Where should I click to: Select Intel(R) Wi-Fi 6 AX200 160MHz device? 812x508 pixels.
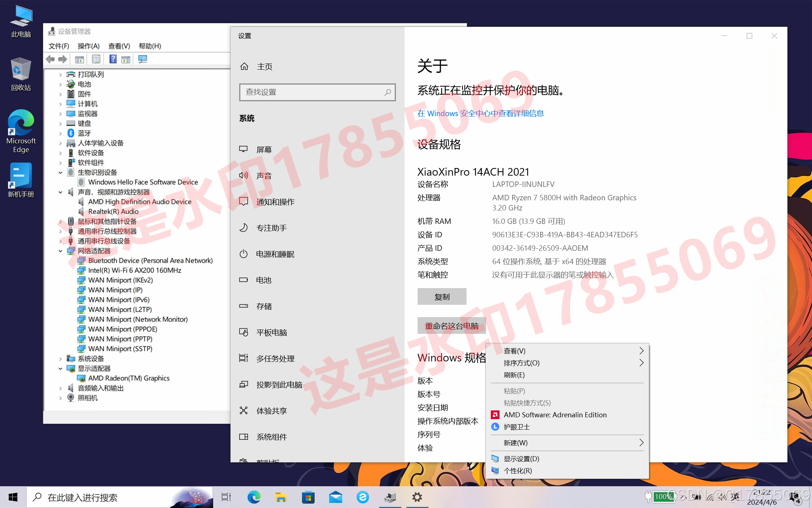[x=134, y=270]
